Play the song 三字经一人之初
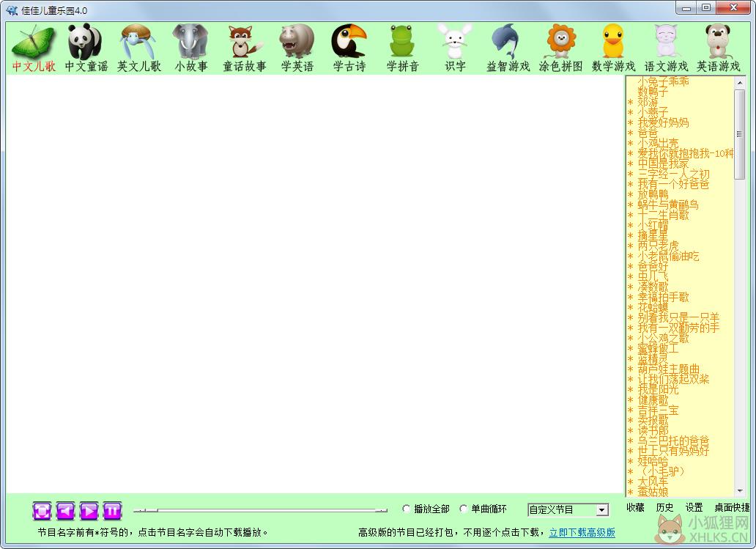The width and height of the screenshot is (756, 549). coord(673,174)
